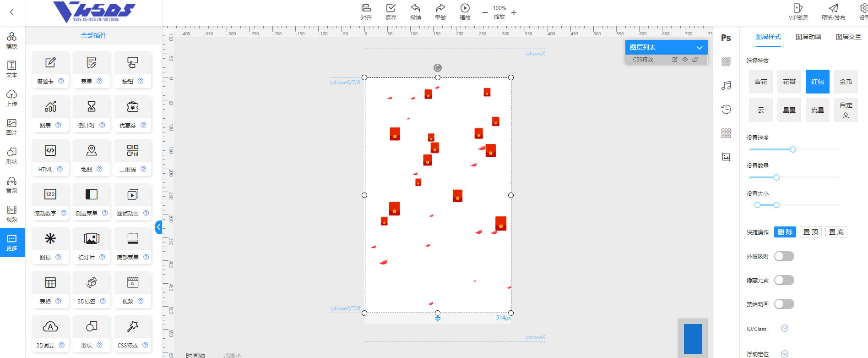The height and width of the screenshot is (358, 868).
Task: Click the 撤销 undo toolbar button
Action: tap(416, 12)
